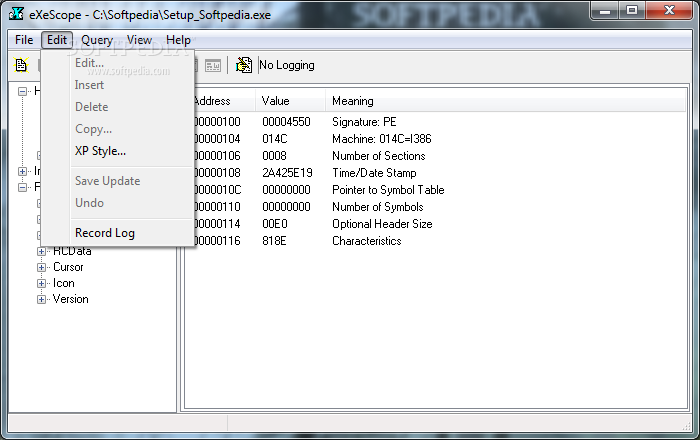Click the value 014C
The height and width of the screenshot is (440, 700).
point(275,139)
